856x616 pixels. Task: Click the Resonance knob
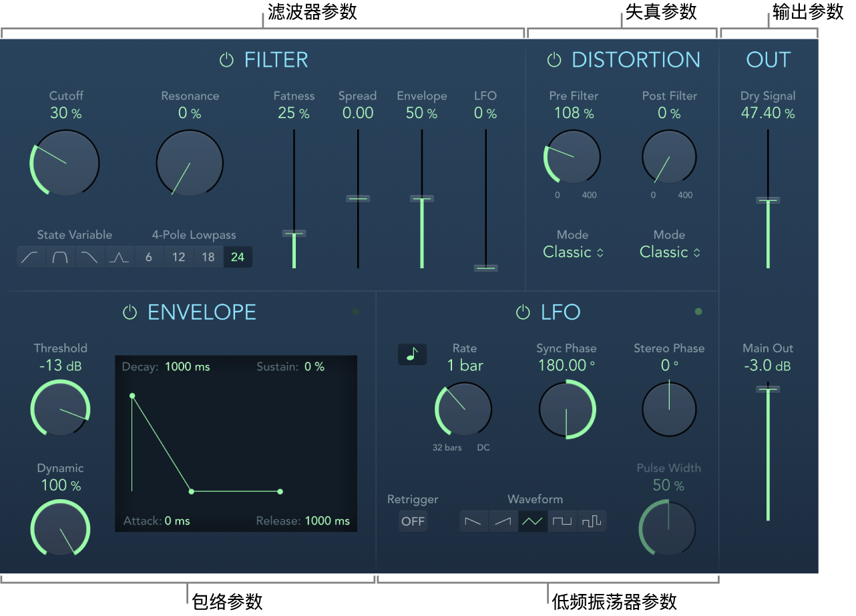click(x=190, y=162)
